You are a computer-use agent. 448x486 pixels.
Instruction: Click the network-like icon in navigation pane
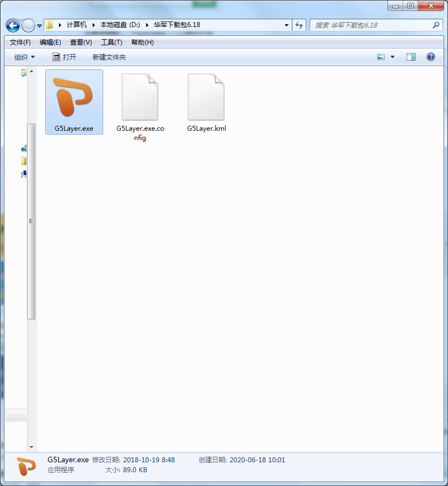[x=24, y=149]
